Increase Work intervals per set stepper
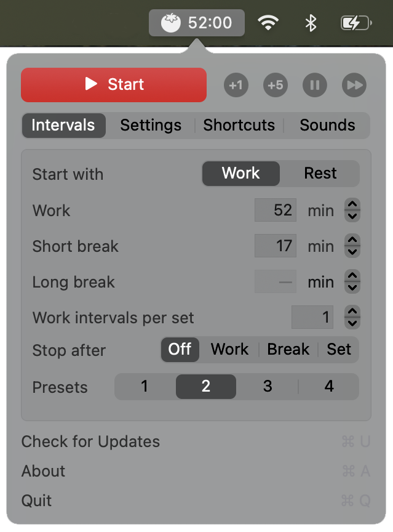 [352, 312]
